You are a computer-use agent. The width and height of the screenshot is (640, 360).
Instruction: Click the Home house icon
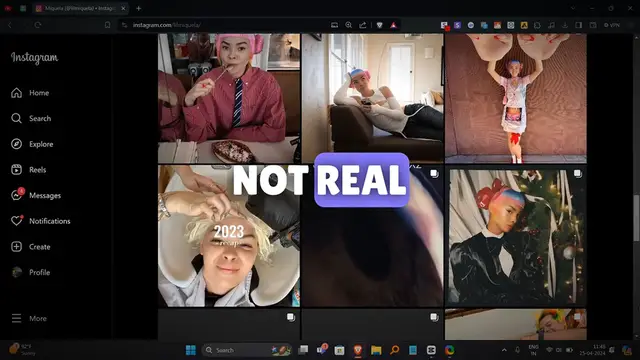(x=16, y=93)
